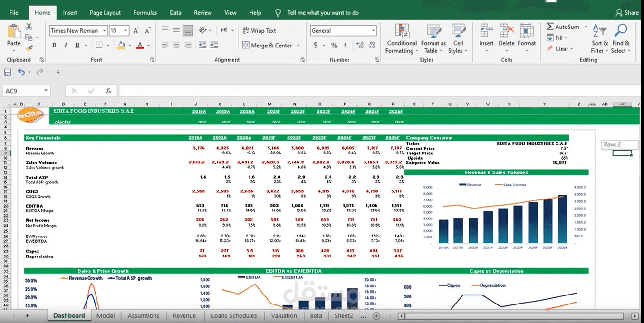
Task: Click the Insert Function fx icon
Action: tap(108, 91)
